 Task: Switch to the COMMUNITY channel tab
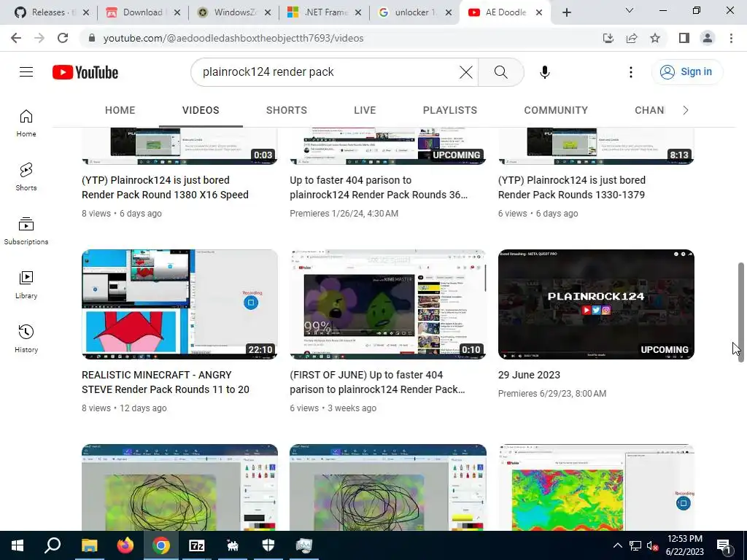tap(556, 110)
